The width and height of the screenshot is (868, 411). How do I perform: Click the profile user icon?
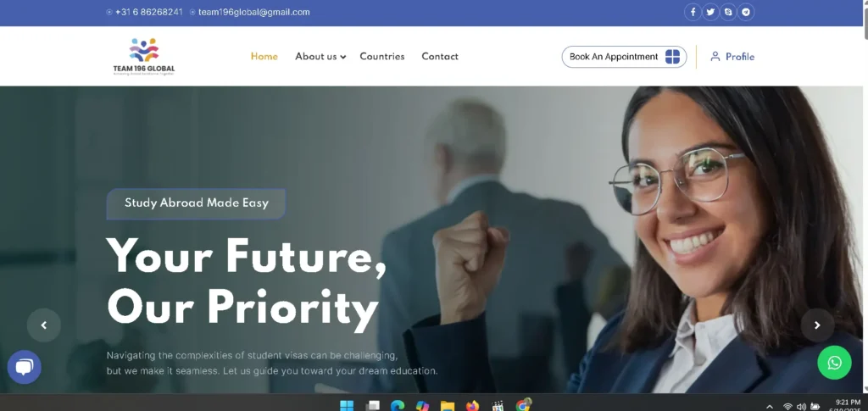715,57
